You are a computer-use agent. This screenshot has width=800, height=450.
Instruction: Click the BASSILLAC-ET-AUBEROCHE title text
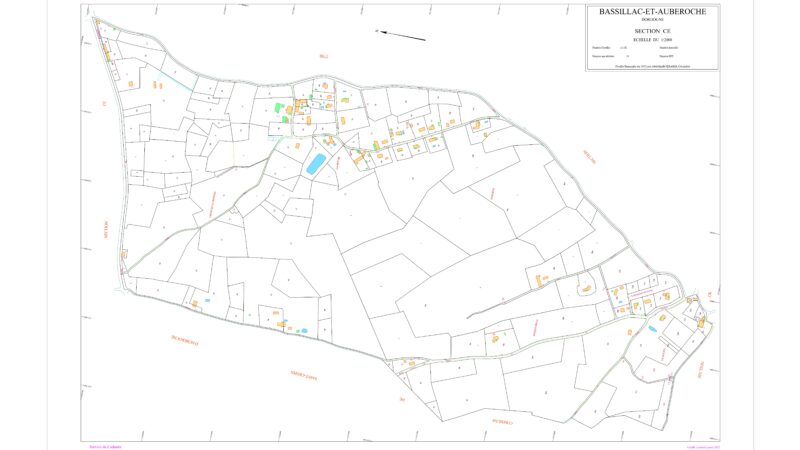click(x=651, y=11)
